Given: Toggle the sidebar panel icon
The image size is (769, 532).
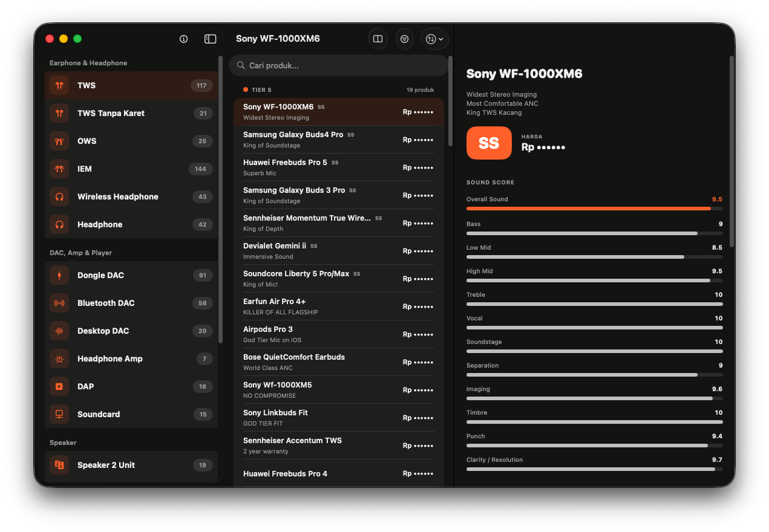Looking at the screenshot, I should [211, 39].
